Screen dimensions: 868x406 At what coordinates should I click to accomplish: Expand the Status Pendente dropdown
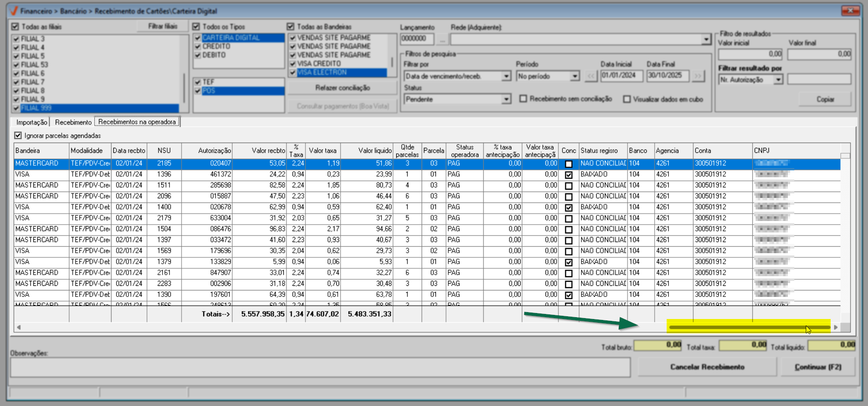[x=506, y=99]
